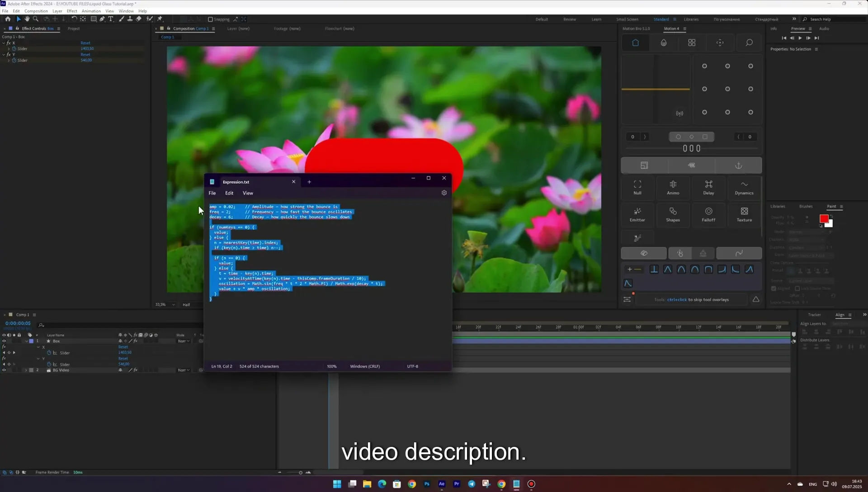868x492 pixels.
Task: Select the Pen tool
Action: tap(102, 19)
